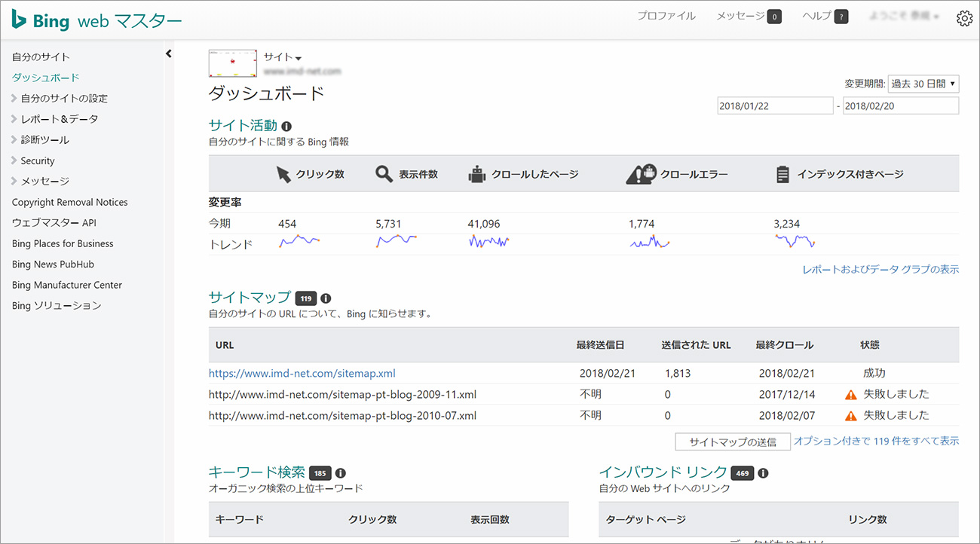Open ウェブマスター API in sidebar
Viewport: 980px width, 544px height.
coord(54,222)
